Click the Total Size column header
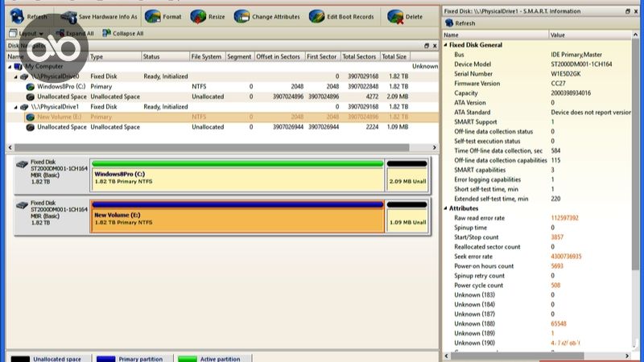The image size is (644, 362). (394, 56)
